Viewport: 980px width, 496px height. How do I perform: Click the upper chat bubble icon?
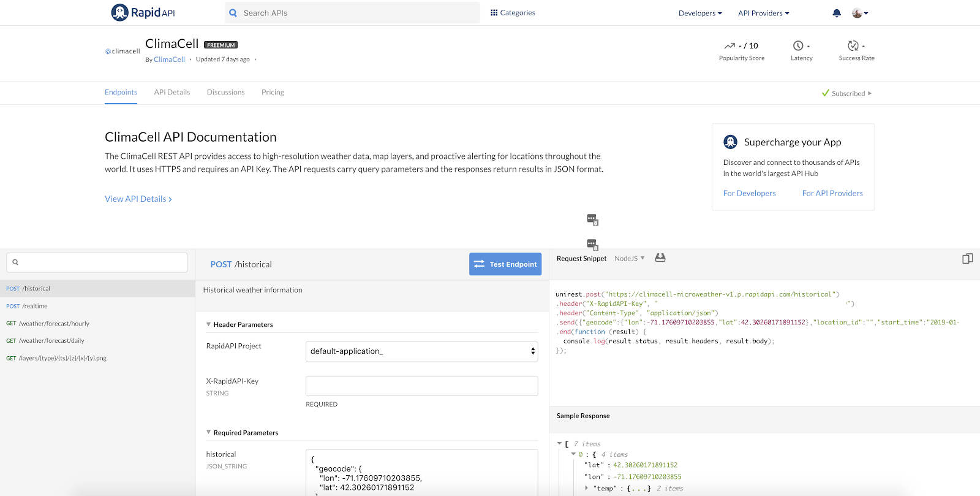(x=592, y=219)
